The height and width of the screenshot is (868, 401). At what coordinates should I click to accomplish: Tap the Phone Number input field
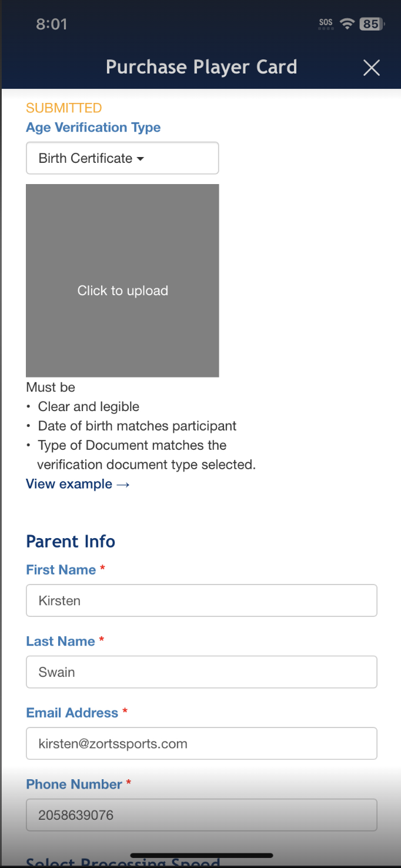(x=201, y=815)
